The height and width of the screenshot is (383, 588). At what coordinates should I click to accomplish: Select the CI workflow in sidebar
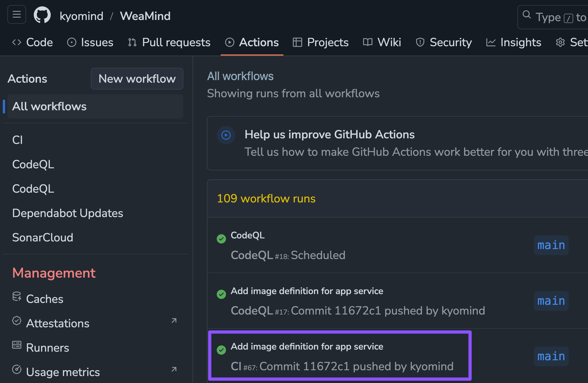[95, 140]
